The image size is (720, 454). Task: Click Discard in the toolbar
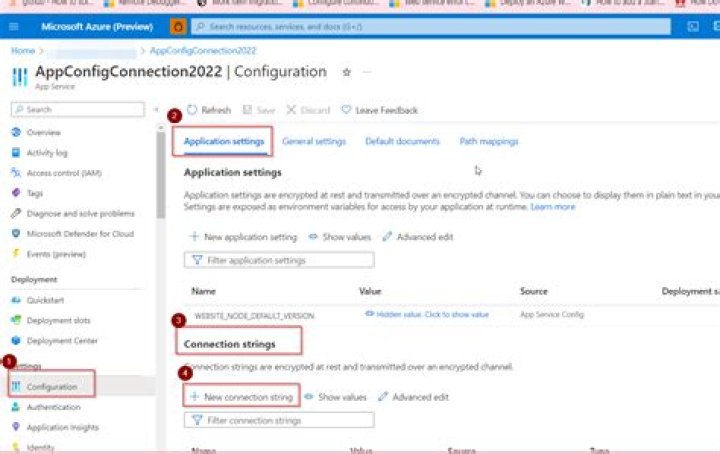[x=308, y=110]
